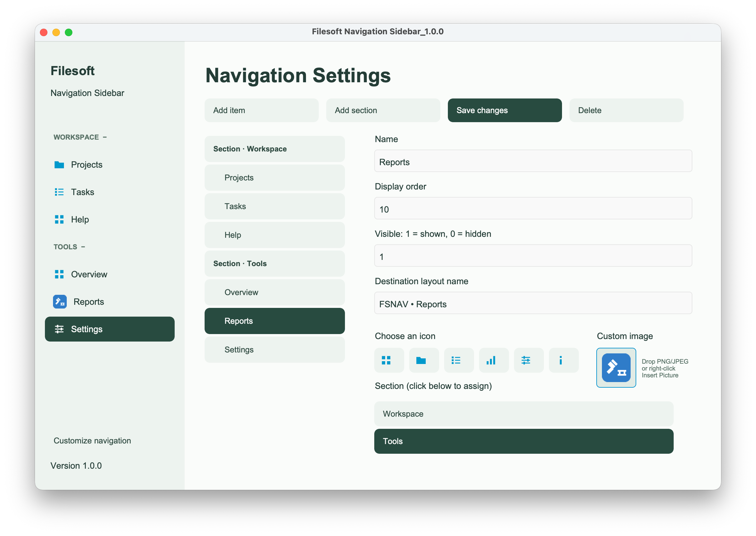This screenshot has height=536, width=756.
Task: Click the Destination layout name field
Action: point(533,303)
